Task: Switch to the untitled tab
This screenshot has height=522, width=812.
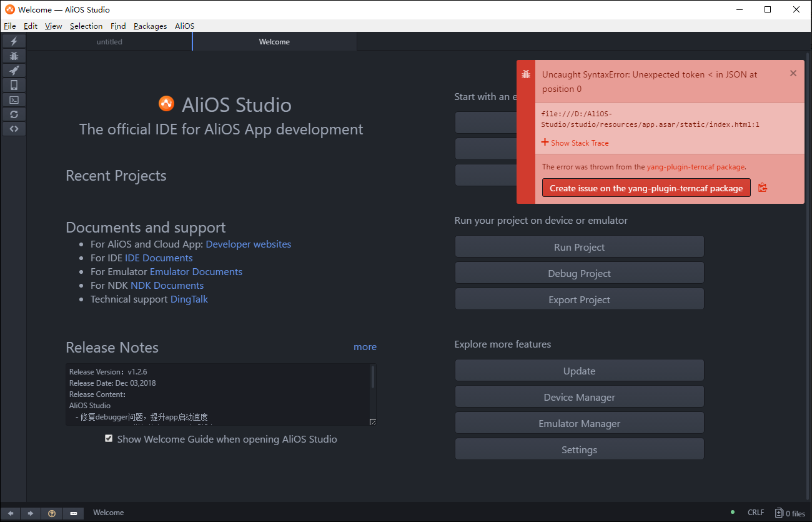Action: 109,41
